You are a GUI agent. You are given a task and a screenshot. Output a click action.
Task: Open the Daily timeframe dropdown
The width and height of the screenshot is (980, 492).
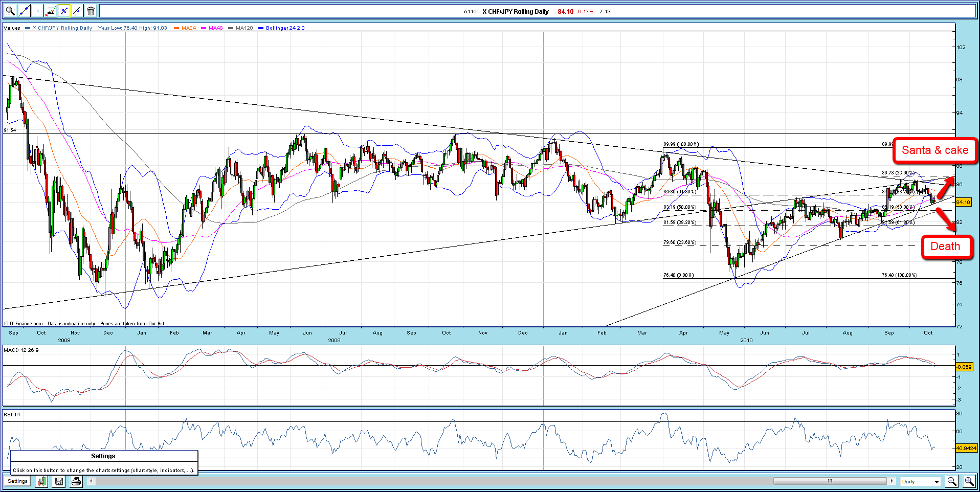[x=920, y=481]
